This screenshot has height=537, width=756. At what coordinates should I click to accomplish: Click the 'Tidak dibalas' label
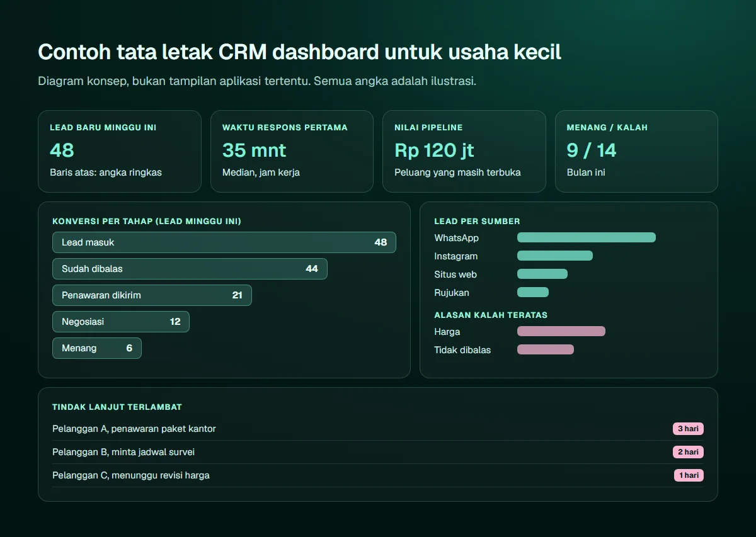[462, 350]
